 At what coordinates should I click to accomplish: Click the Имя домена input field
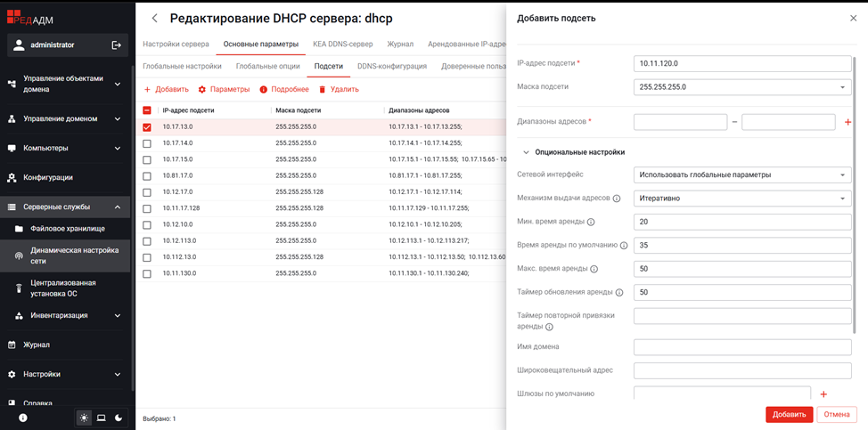[x=741, y=347]
